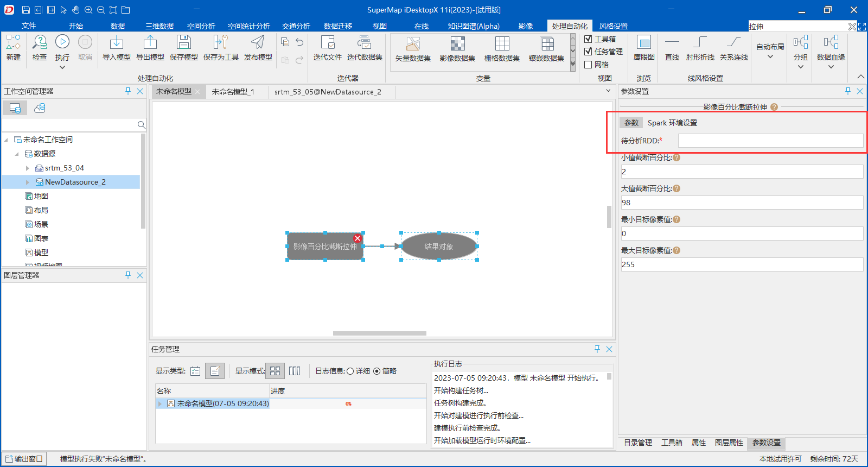Image resolution: width=868 pixels, height=467 pixels.
Task: Click model canvas horizontal scrollbar
Action: pos(380,333)
